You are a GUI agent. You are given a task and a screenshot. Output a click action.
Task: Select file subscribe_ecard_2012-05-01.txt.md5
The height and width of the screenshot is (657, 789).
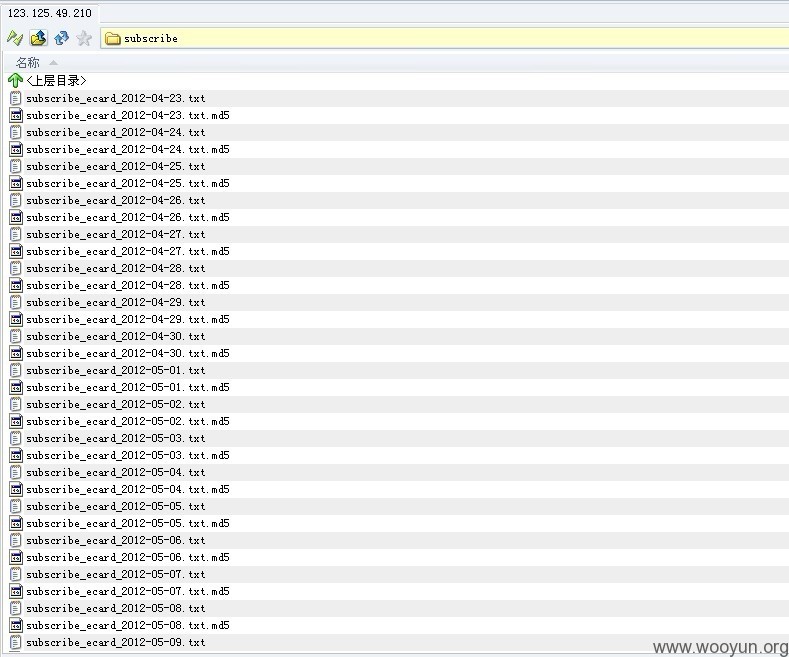(x=128, y=388)
